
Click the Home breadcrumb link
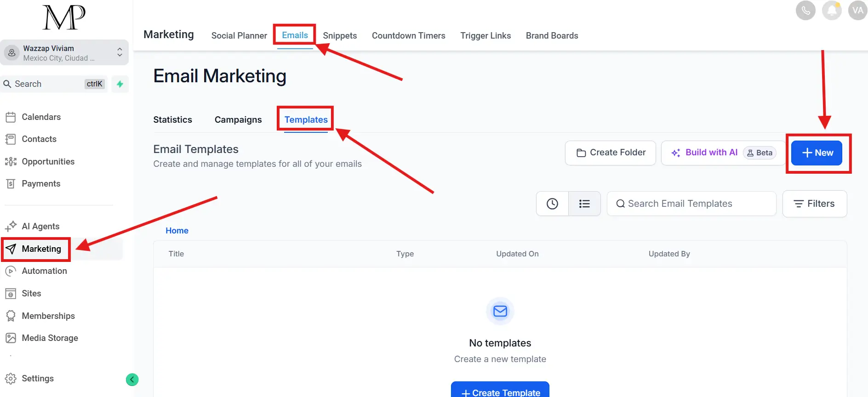(x=177, y=231)
